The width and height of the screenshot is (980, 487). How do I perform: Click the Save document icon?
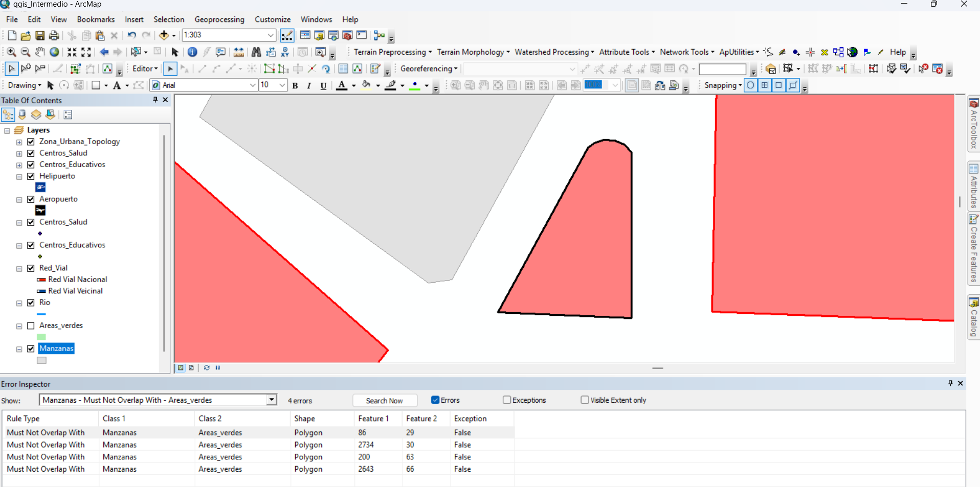click(40, 36)
